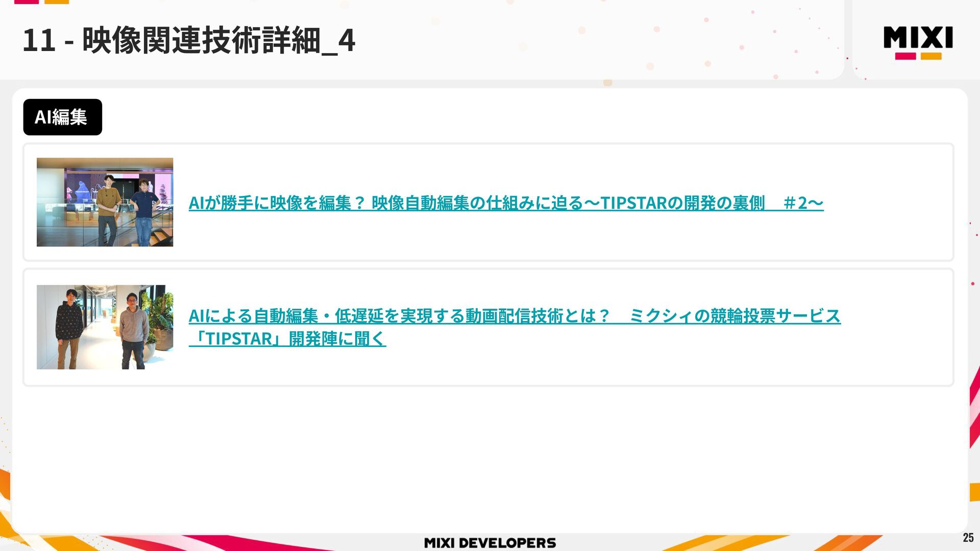Click the page number 25

(968, 537)
